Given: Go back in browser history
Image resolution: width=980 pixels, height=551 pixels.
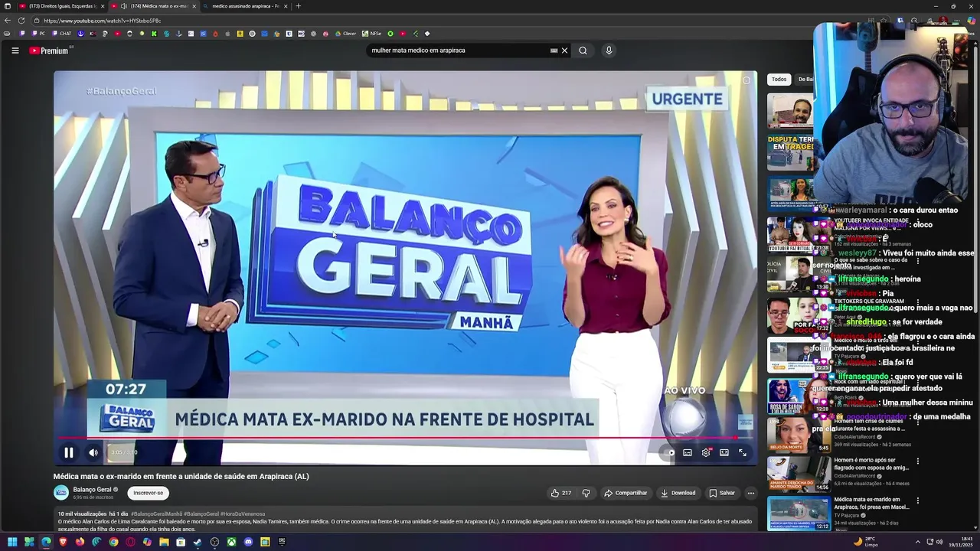Looking at the screenshot, I should tap(8, 21).
